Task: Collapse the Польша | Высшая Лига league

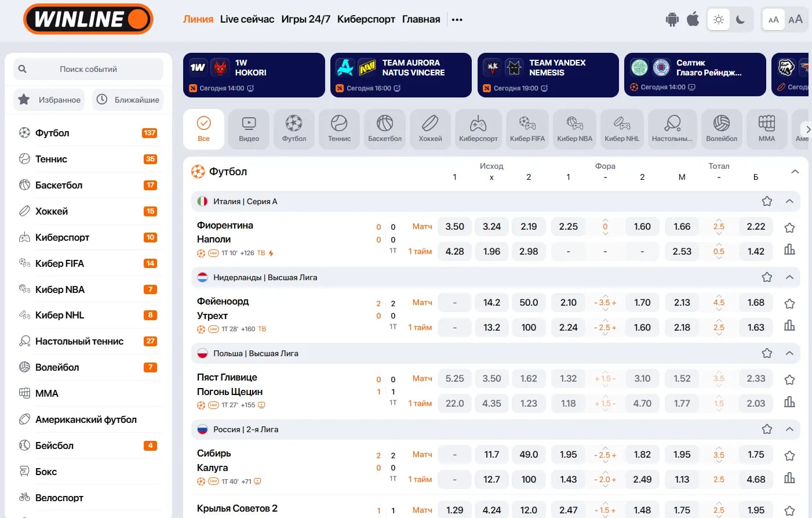Action: coord(789,353)
